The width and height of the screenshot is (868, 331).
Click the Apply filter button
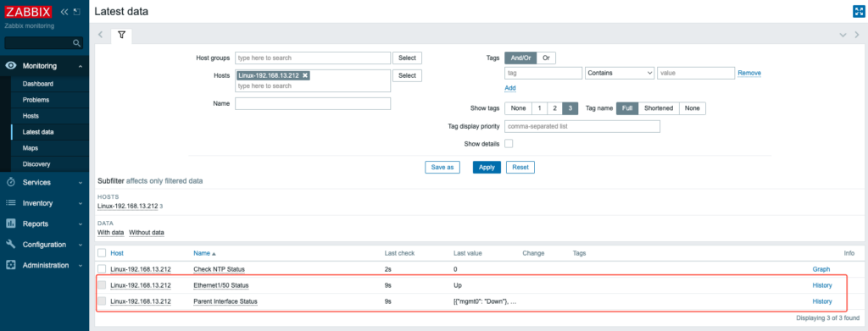point(487,168)
